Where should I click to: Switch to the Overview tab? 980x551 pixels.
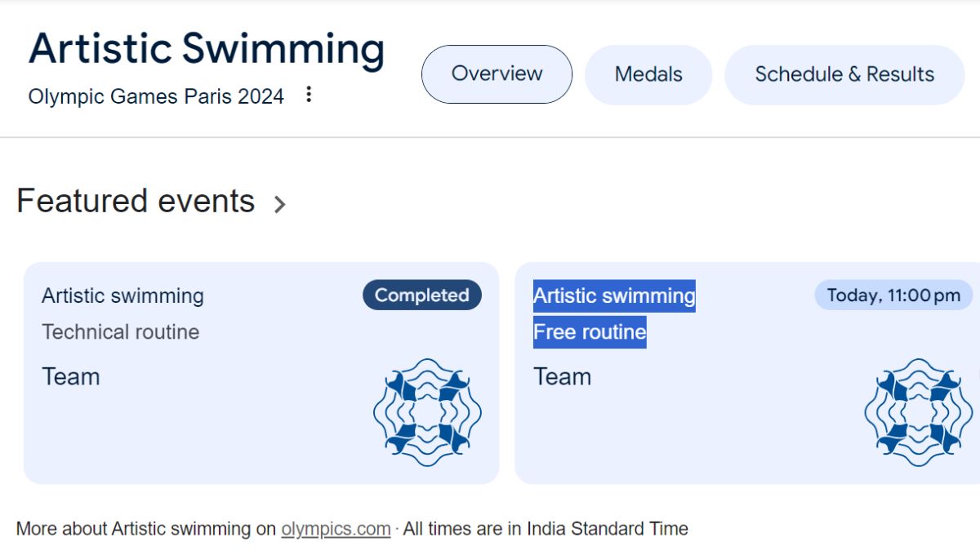(x=497, y=74)
